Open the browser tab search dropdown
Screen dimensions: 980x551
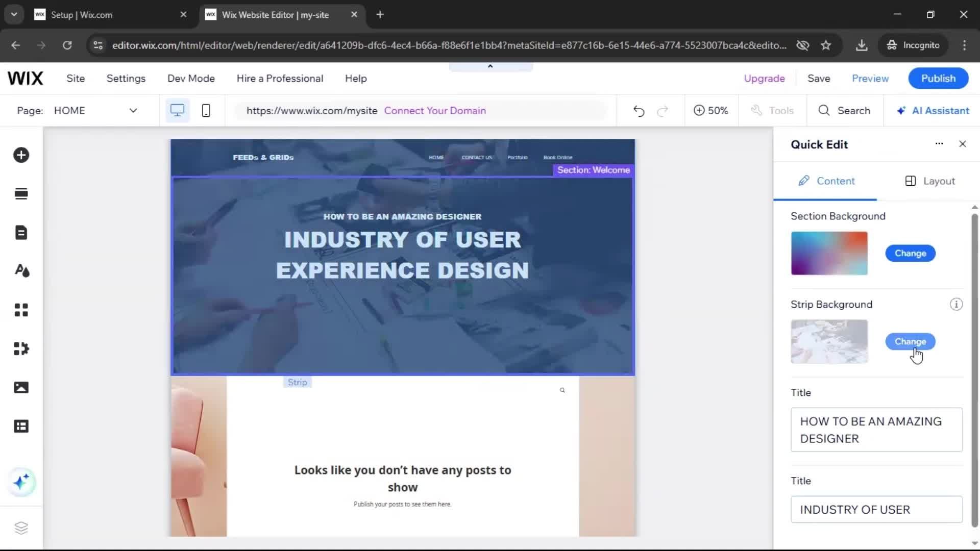14,15
